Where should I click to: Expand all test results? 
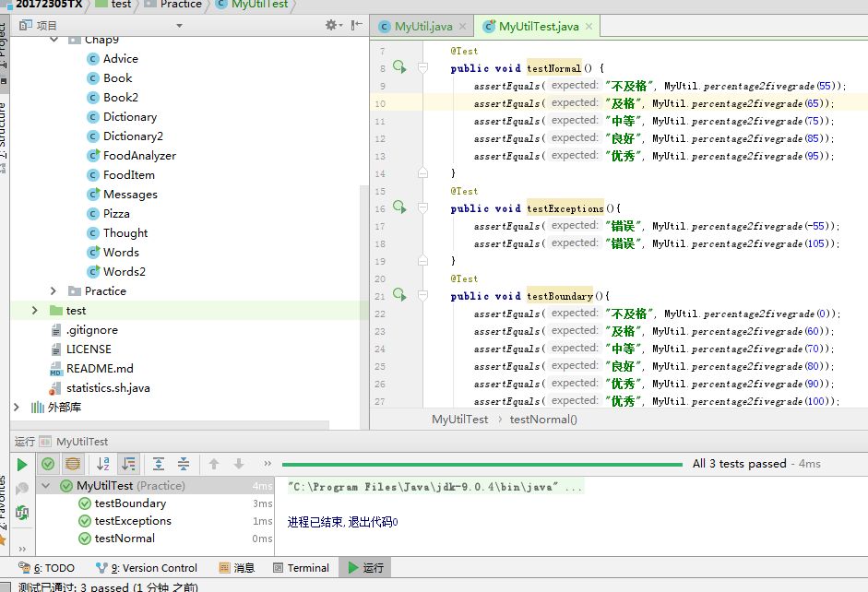159,464
